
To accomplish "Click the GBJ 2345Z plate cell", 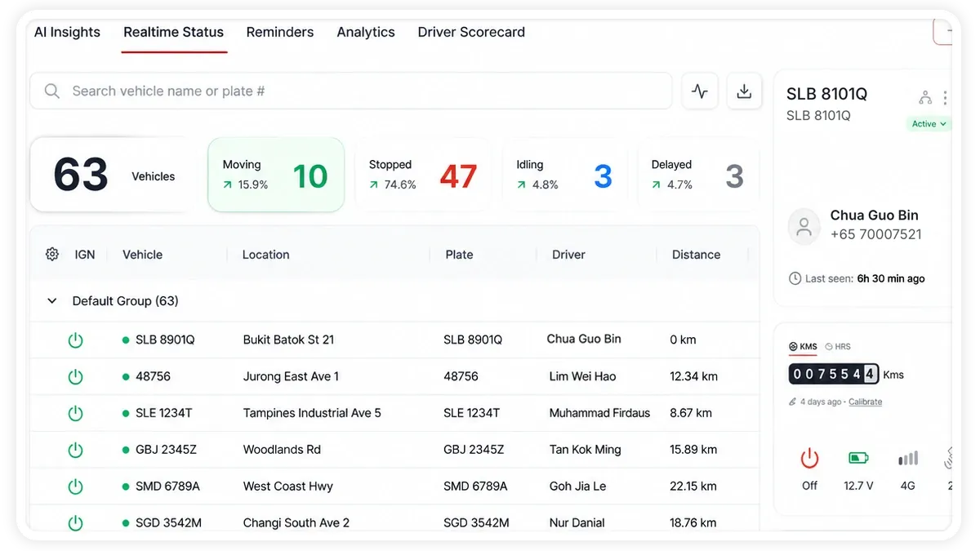I will (474, 450).
